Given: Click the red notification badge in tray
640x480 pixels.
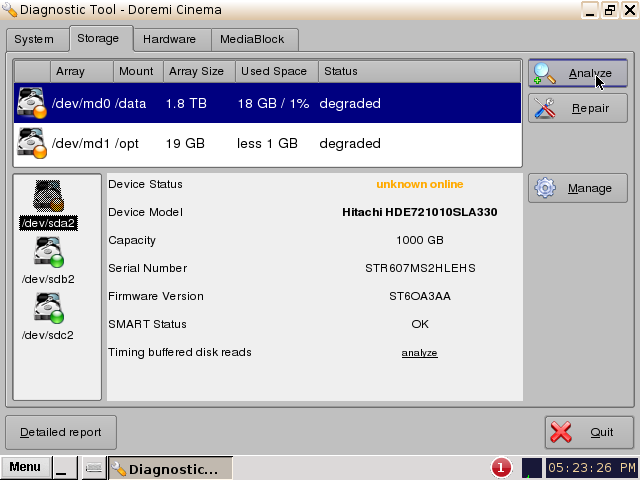Looking at the screenshot, I should point(501,467).
